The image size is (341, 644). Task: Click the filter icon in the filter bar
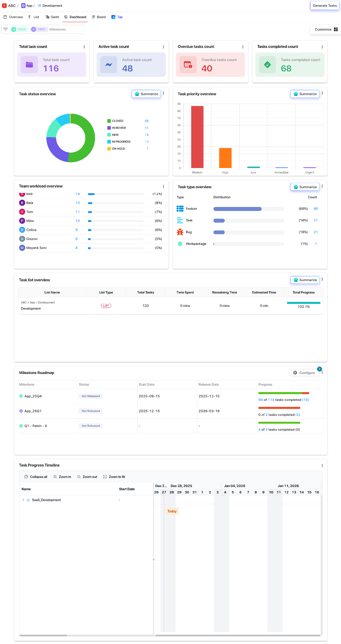(5, 30)
